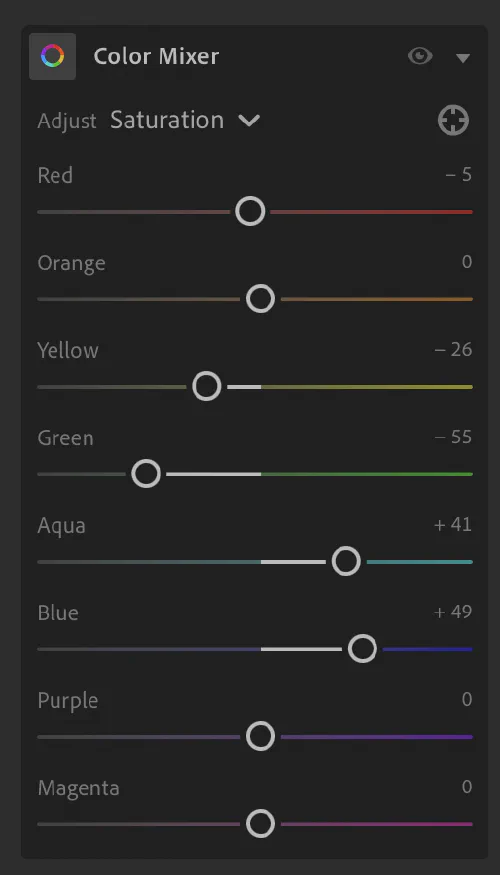The height and width of the screenshot is (875, 500).
Task: Click the Purple slider handle
Action: (x=261, y=737)
